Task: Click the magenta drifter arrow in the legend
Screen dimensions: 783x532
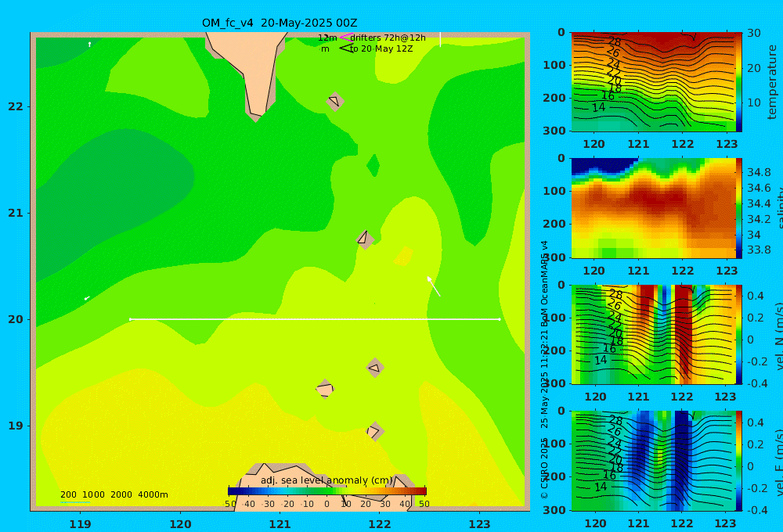Action: [345, 37]
